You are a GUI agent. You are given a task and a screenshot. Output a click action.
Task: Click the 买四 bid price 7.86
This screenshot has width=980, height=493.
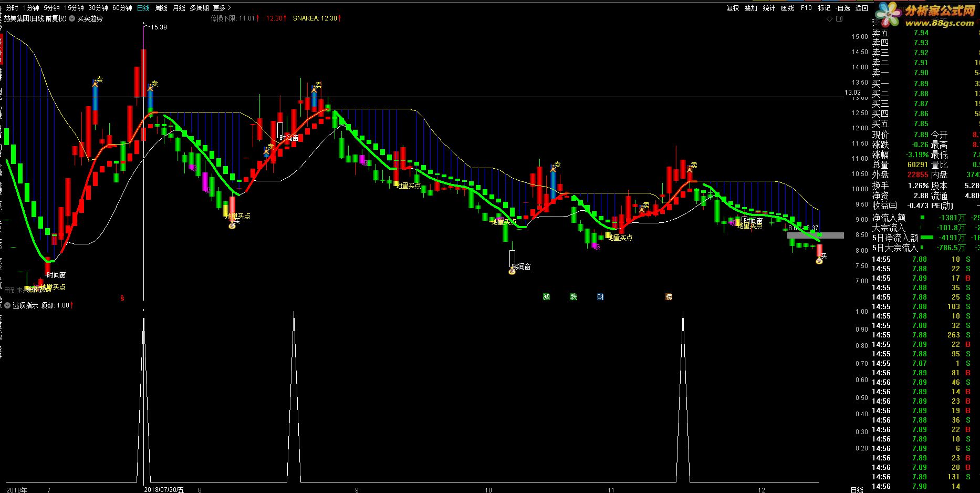[921, 114]
